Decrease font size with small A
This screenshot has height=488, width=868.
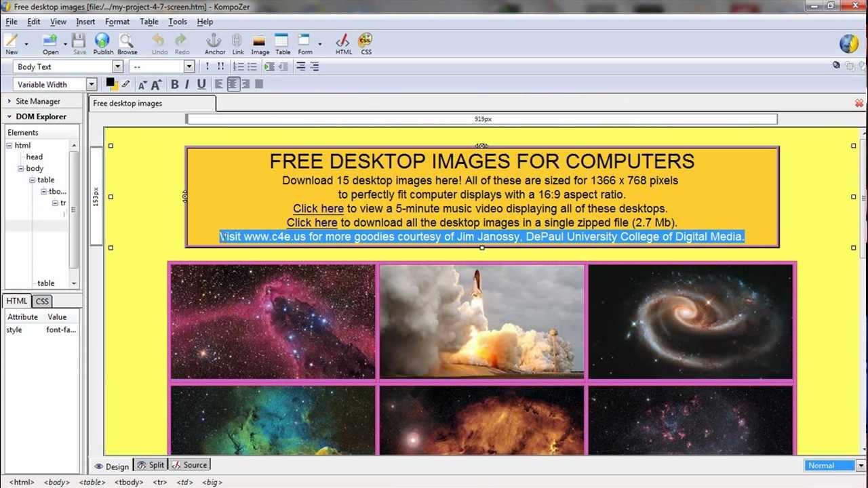[142, 85]
